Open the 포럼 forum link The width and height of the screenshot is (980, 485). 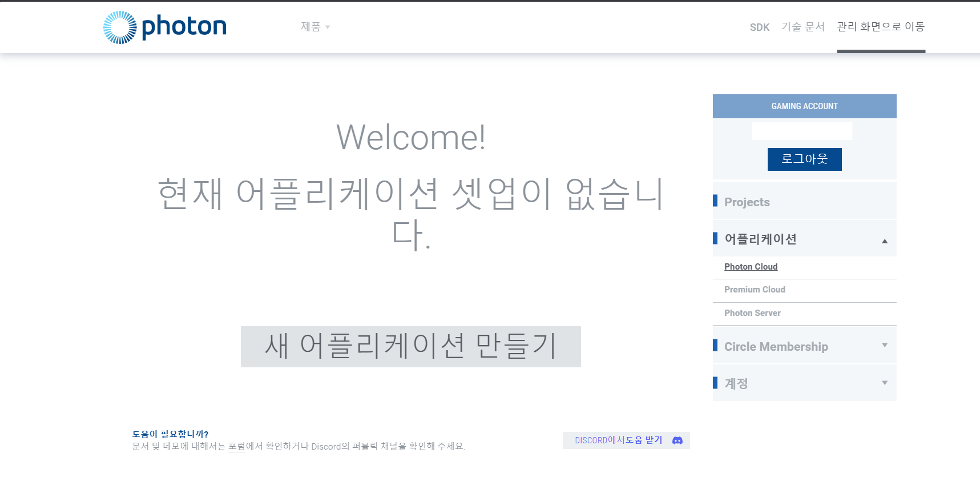click(x=236, y=446)
